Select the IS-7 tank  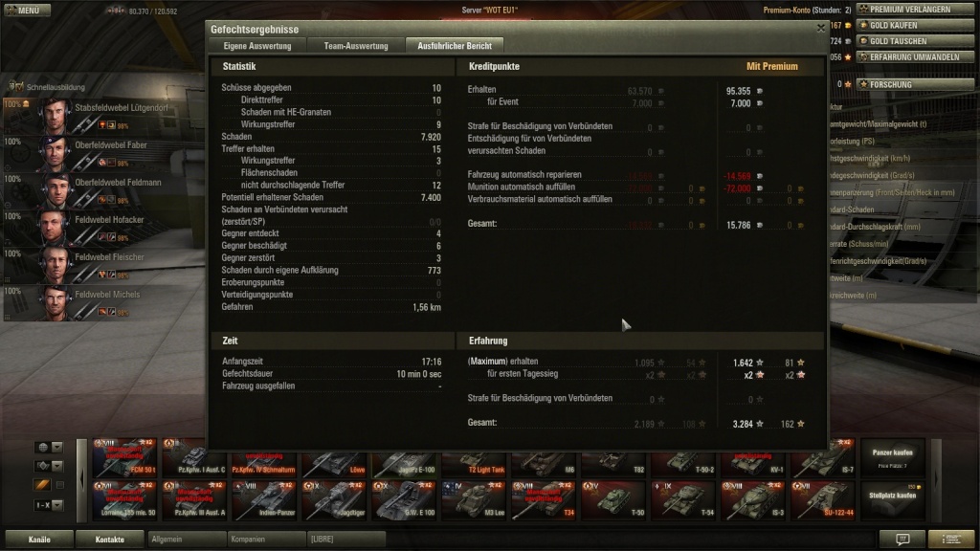pos(824,457)
